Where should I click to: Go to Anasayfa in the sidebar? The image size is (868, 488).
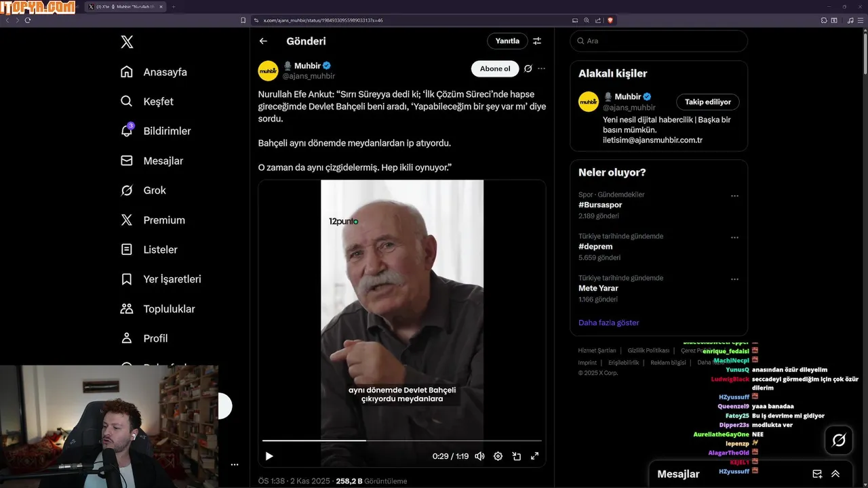point(153,72)
